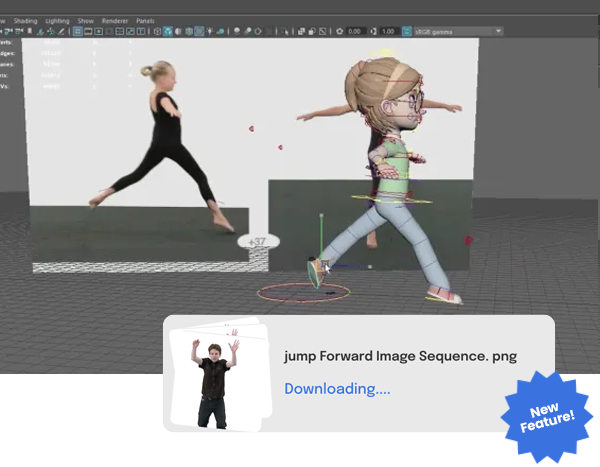
Task: Toggle the viewport Grid display
Action: [x=78, y=31]
